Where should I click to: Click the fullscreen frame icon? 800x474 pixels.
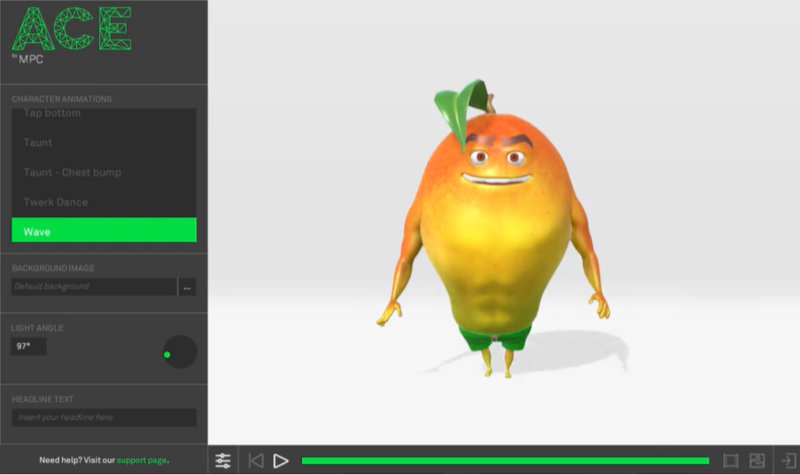730,461
